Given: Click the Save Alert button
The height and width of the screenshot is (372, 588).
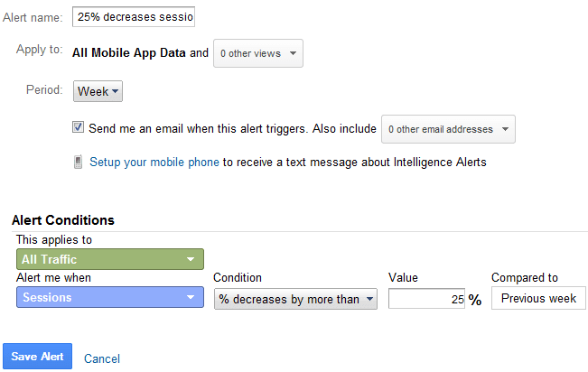Looking at the screenshot, I should pyautogui.click(x=38, y=357).
